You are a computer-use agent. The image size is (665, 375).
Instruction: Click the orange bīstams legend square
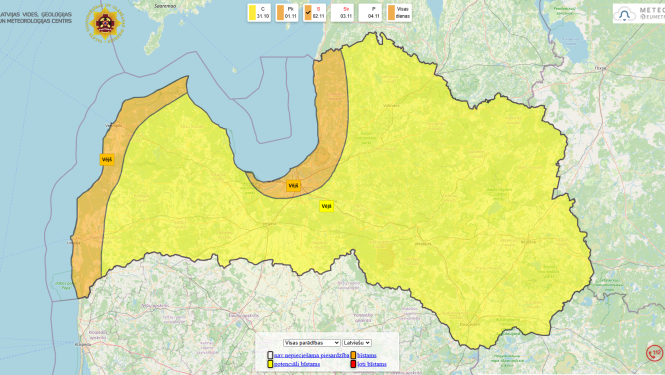tap(353, 355)
